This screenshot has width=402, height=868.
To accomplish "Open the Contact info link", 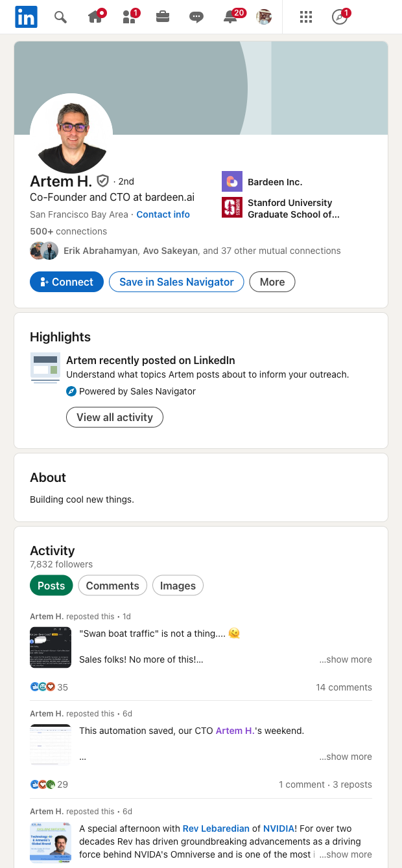I will 163,214.
